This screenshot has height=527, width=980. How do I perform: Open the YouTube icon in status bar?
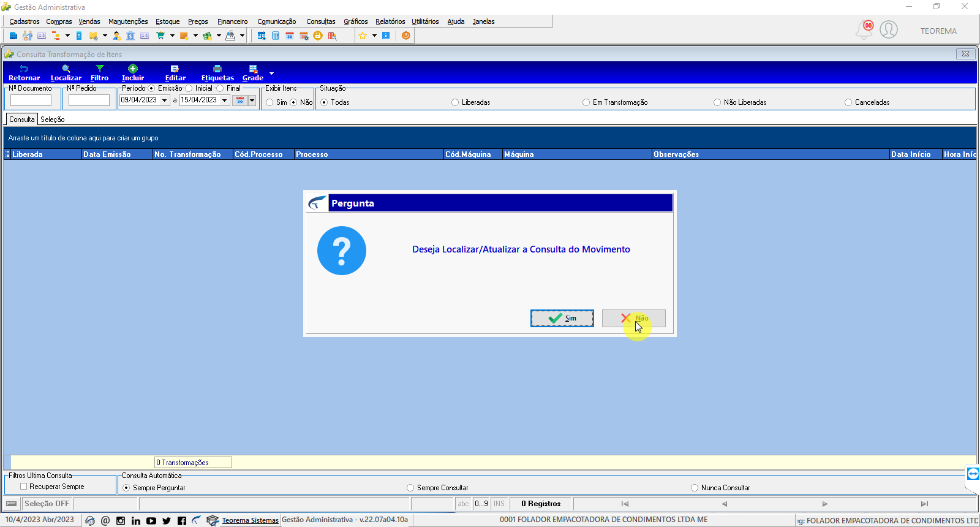[151, 521]
